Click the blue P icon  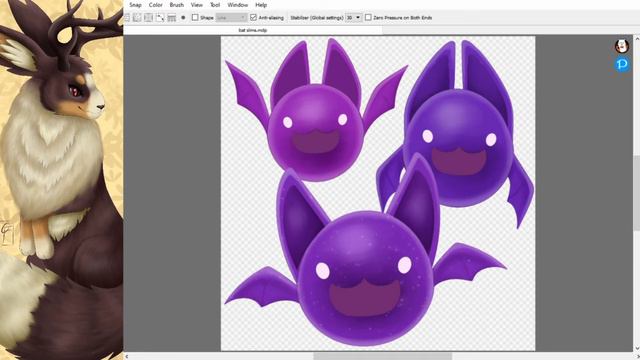click(622, 64)
